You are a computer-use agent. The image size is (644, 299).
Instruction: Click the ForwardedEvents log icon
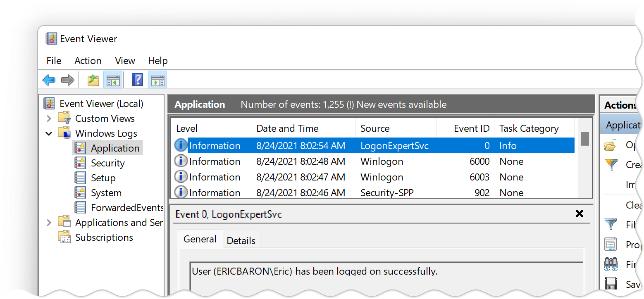click(x=80, y=207)
